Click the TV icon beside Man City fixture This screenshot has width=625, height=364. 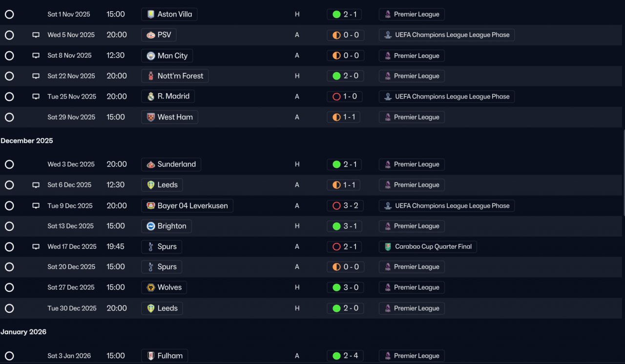point(36,56)
